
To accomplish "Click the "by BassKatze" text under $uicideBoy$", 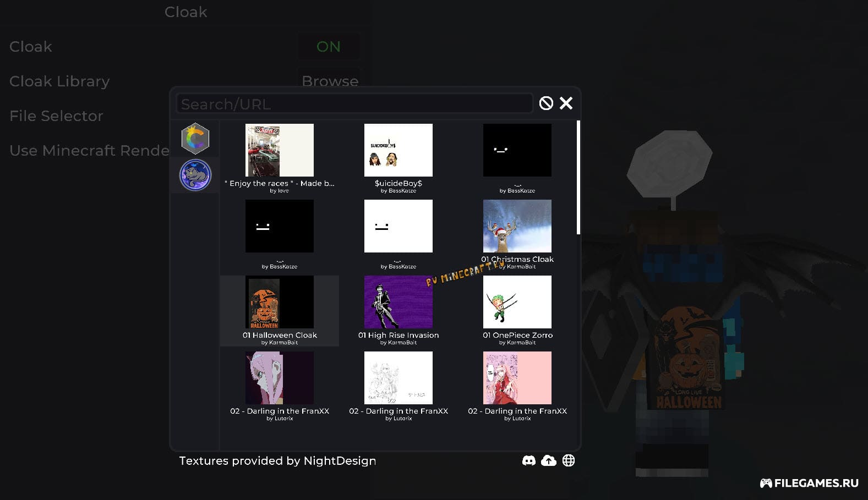I will pyautogui.click(x=398, y=191).
